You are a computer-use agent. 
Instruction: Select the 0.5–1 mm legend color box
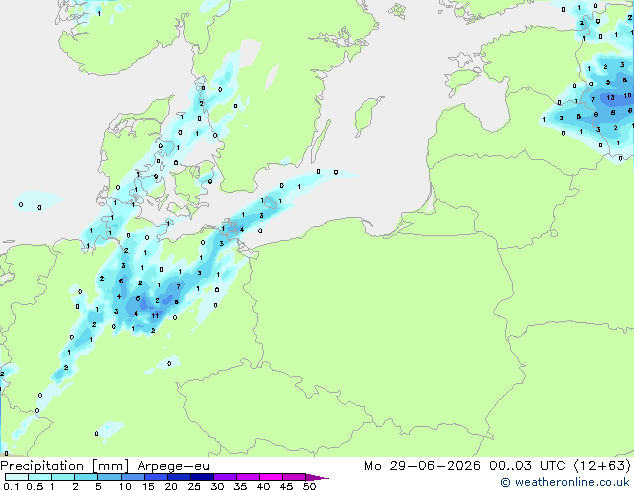click(x=40, y=477)
